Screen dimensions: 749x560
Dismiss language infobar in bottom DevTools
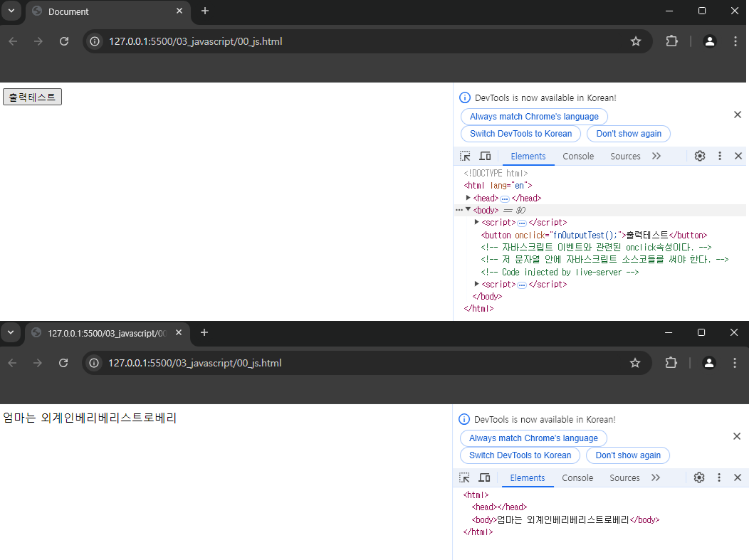737,436
